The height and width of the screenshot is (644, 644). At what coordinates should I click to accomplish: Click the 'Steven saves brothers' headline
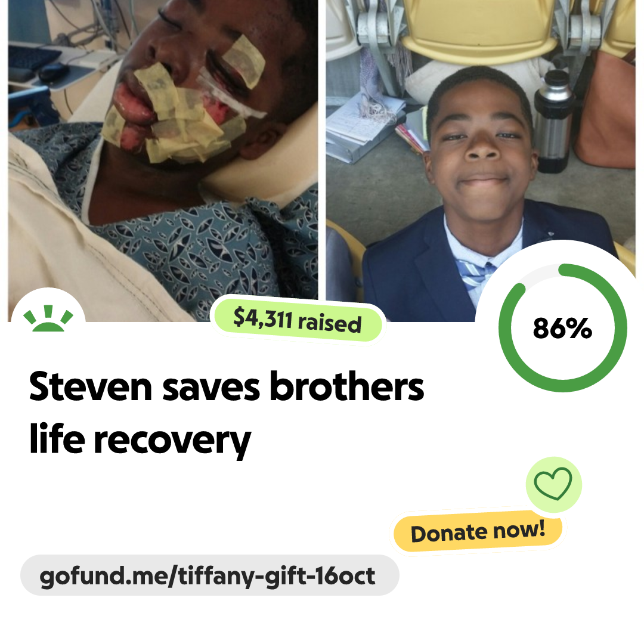(x=227, y=386)
